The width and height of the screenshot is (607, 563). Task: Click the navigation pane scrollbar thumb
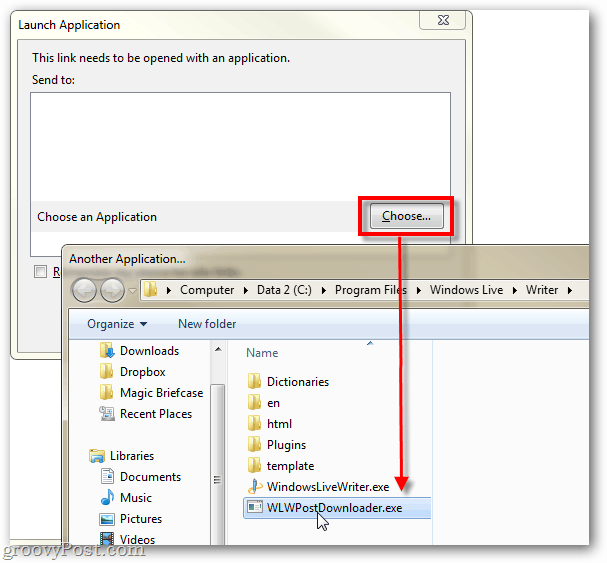coord(218,465)
